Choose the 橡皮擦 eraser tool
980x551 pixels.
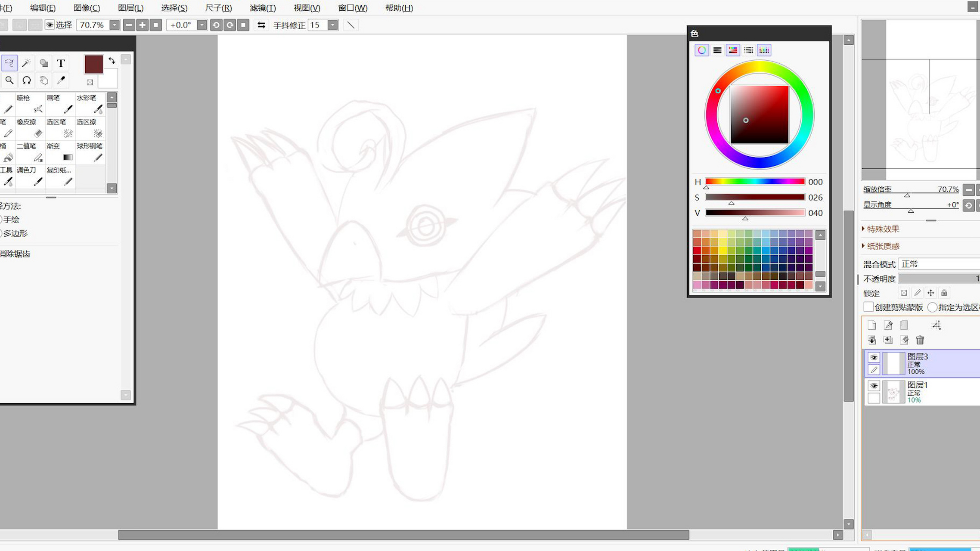coord(30,128)
